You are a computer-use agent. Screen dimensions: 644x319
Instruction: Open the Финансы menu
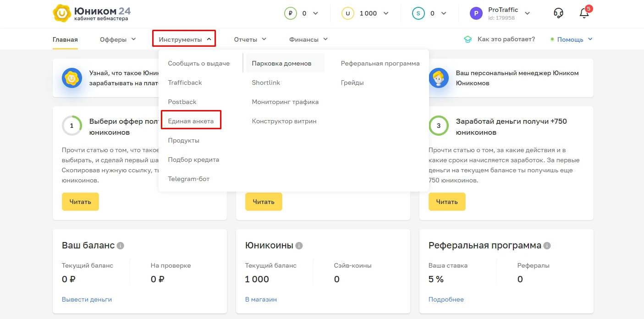[x=304, y=39]
